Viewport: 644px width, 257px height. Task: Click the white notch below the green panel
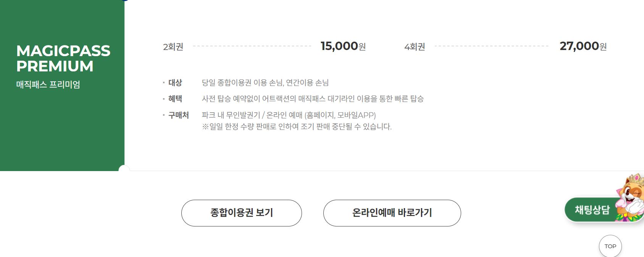tap(123, 169)
